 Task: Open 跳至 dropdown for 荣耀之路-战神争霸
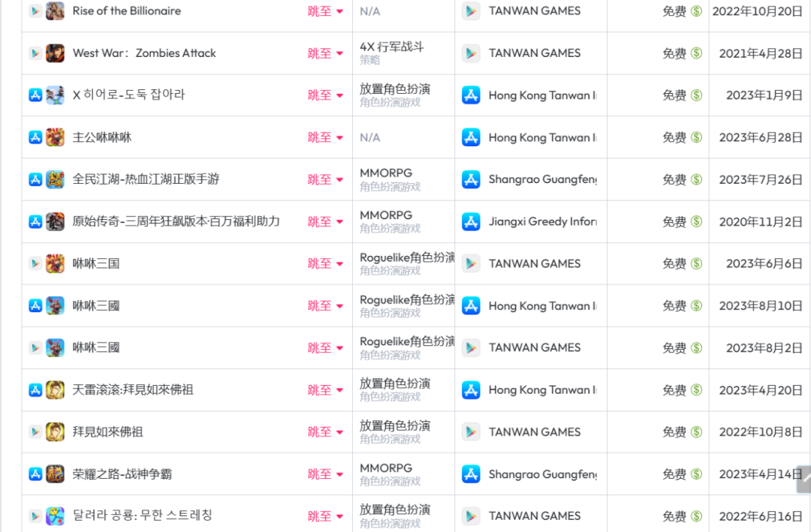click(x=325, y=474)
